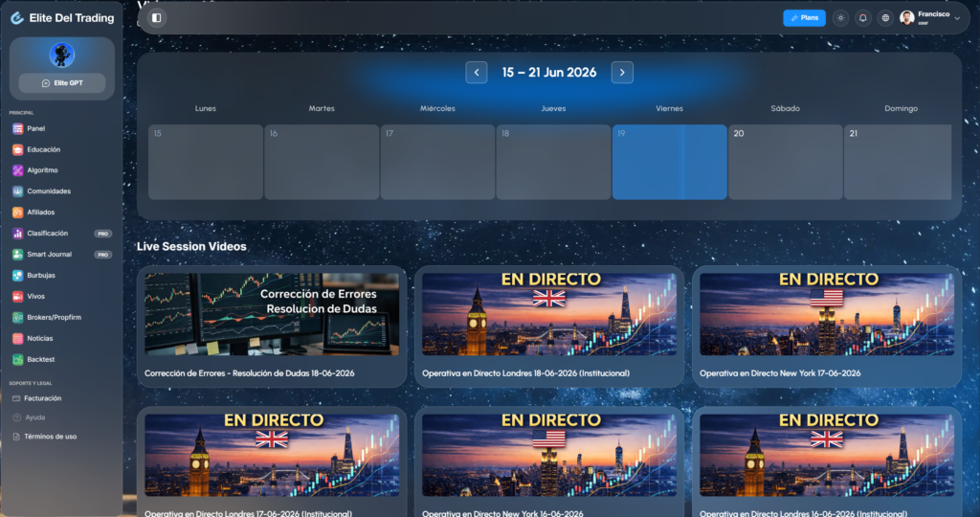Click the Elite Del Trading logo icon

coord(17,18)
